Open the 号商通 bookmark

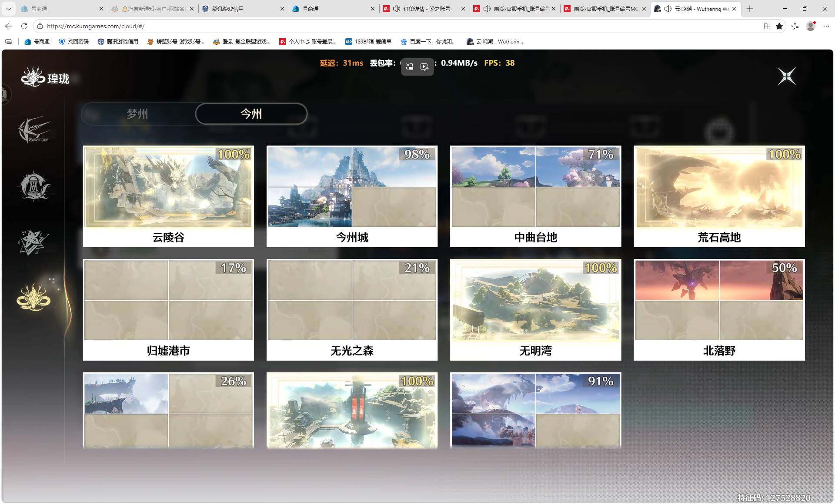coord(37,42)
